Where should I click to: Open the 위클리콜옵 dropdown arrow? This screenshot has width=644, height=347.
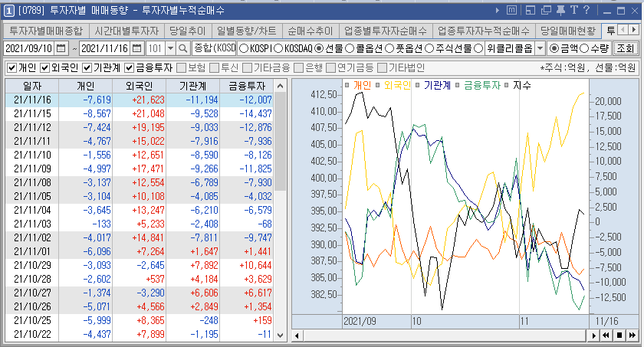540,48
